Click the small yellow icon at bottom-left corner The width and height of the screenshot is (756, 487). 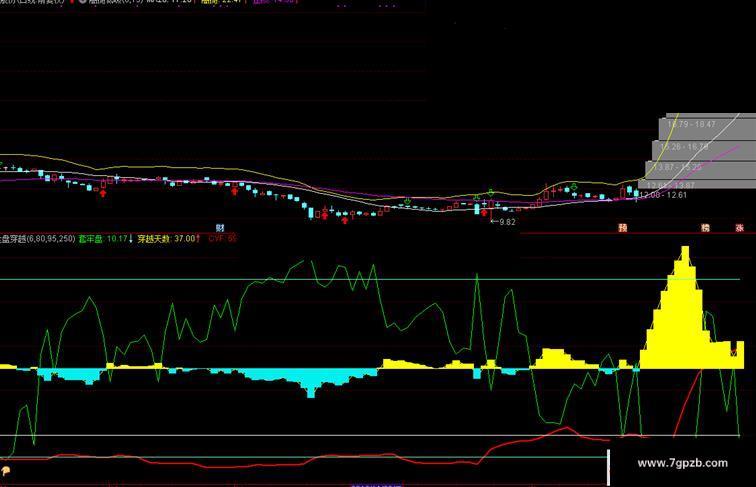(5, 471)
